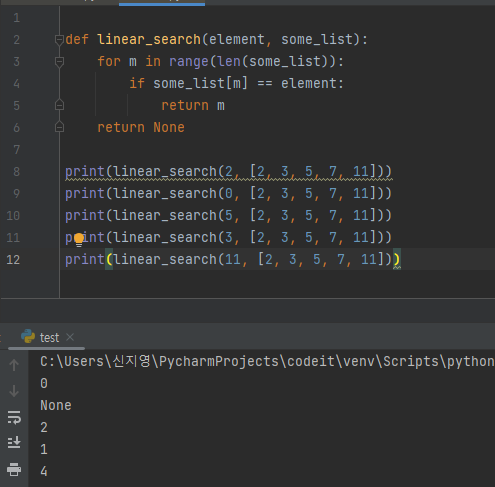Click scroll to end icon in console
The width and height of the screenshot is (495, 487).
14,443
